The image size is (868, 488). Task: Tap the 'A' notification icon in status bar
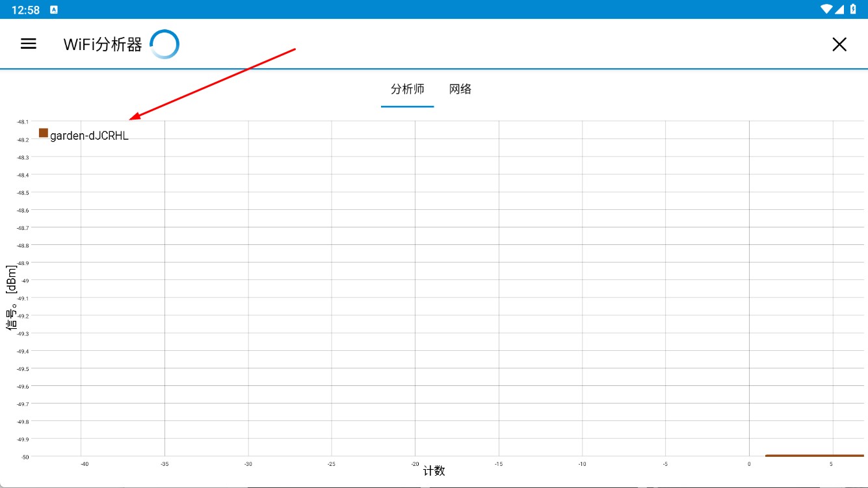pos(53,10)
